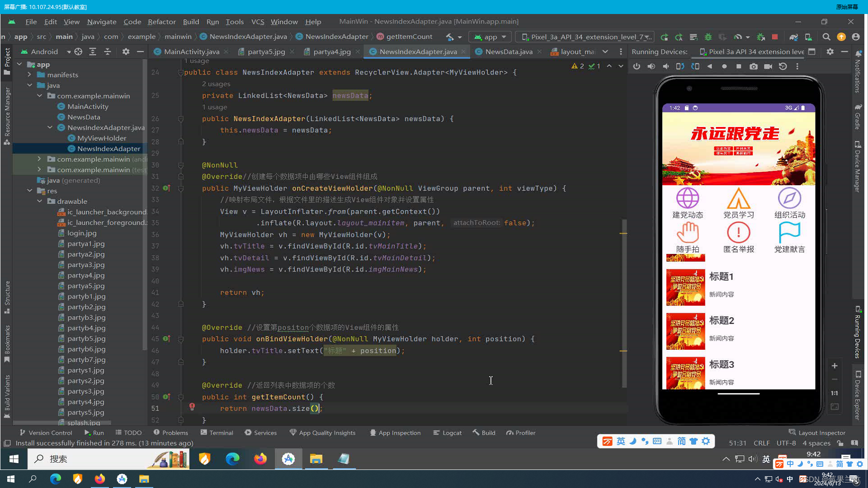Viewport: 868px width, 488px height.
Task: Switch to the NewsData.java editor tab
Action: pyautogui.click(x=507, y=52)
